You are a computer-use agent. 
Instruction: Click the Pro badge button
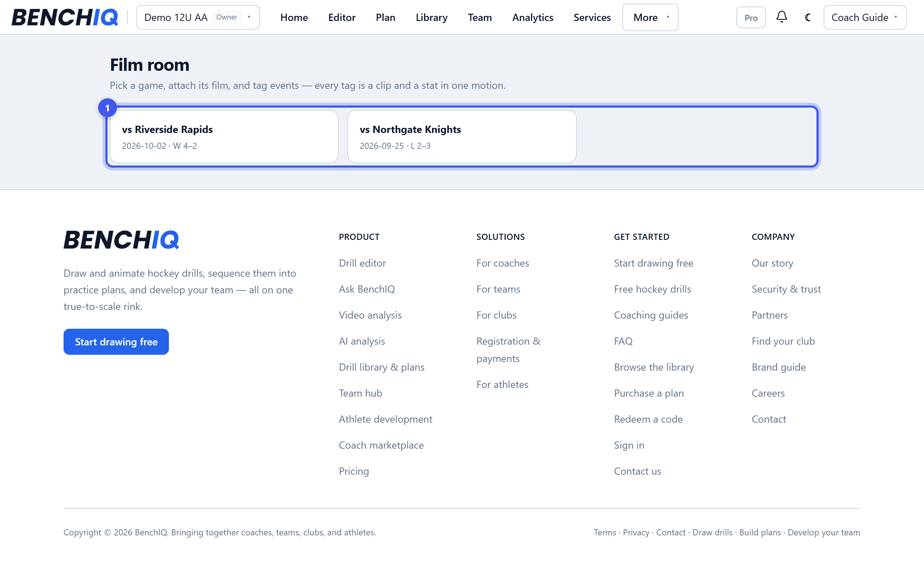click(x=751, y=17)
